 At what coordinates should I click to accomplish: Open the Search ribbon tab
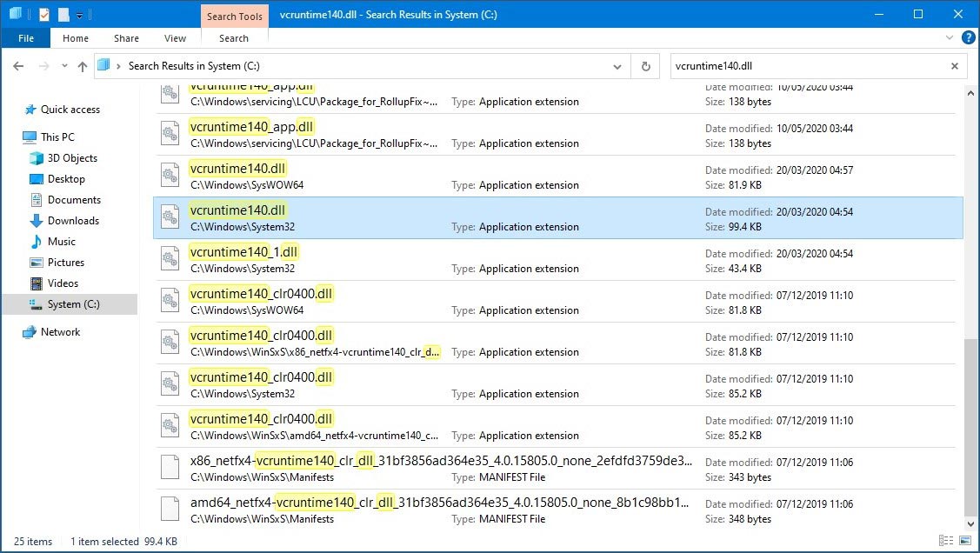tap(234, 38)
